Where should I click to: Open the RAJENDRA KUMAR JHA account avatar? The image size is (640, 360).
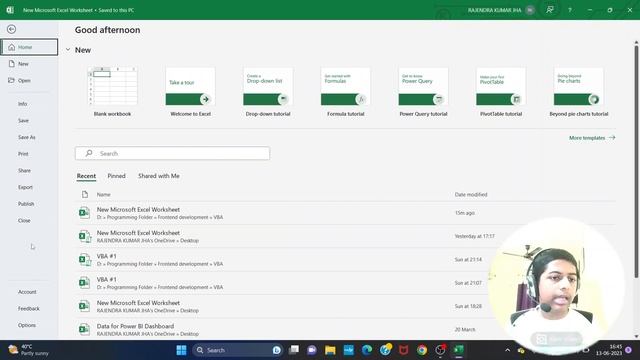tap(530, 10)
